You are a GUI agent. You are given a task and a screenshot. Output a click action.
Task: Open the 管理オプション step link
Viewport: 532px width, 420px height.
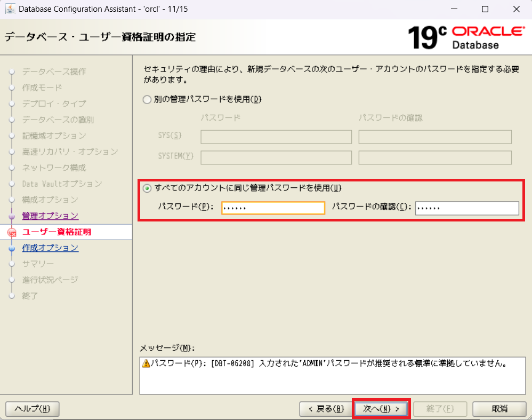tap(50, 216)
